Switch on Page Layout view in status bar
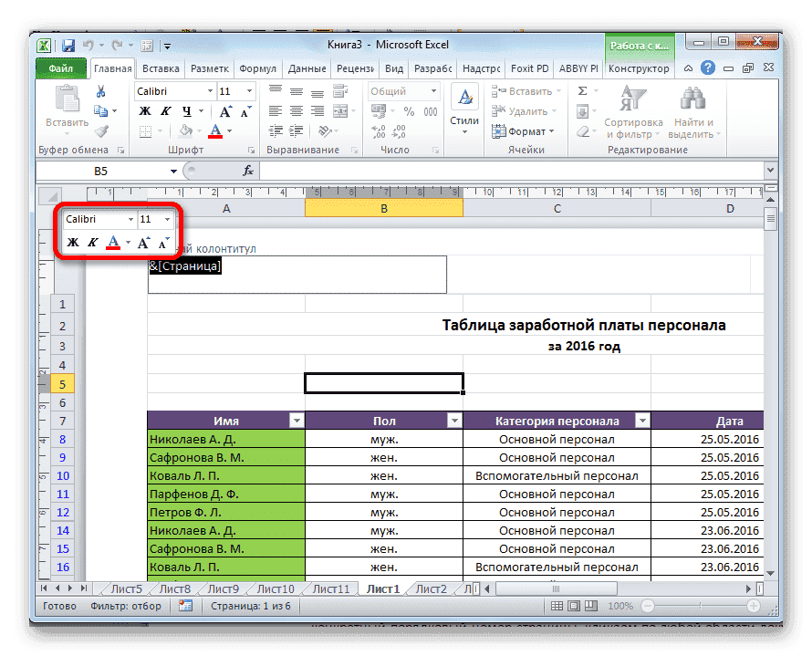Viewport: 812px width, 656px height. tap(572, 605)
